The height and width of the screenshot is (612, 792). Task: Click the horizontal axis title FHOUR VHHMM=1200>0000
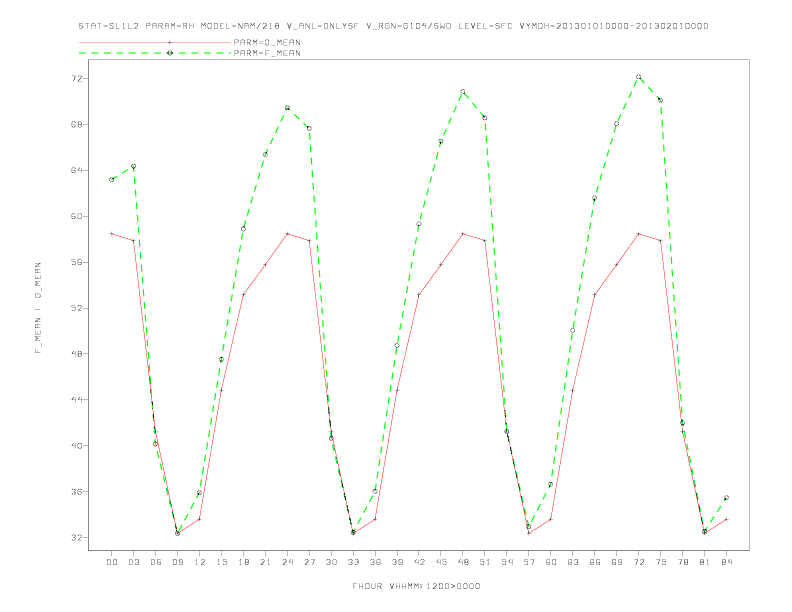click(416, 586)
